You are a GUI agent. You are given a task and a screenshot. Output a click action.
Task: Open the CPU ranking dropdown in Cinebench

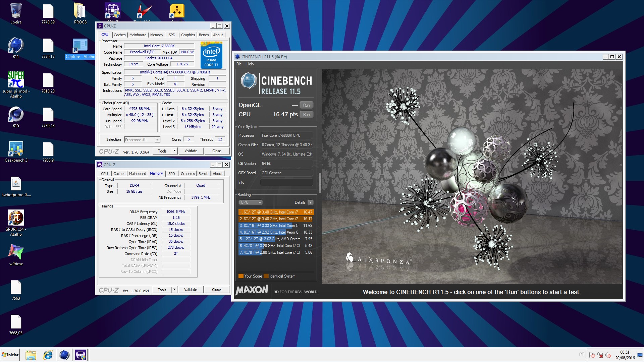tap(251, 202)
